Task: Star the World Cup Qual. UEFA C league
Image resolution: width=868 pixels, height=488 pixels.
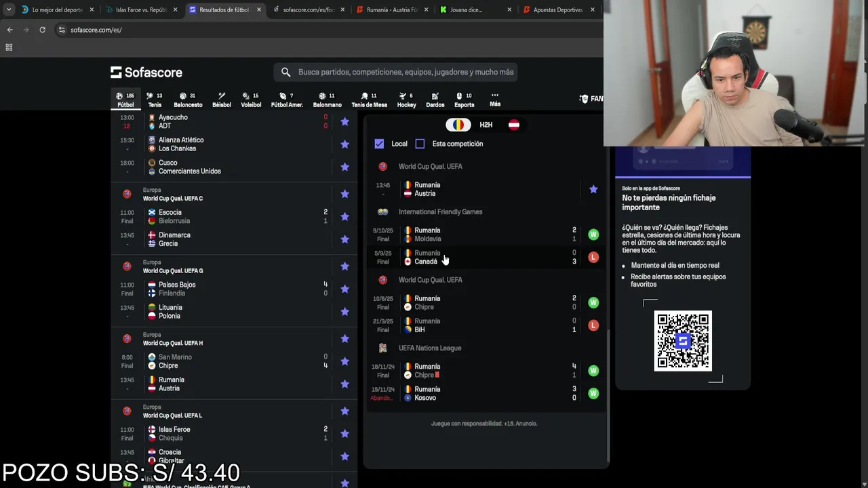Action: [344, 194]
